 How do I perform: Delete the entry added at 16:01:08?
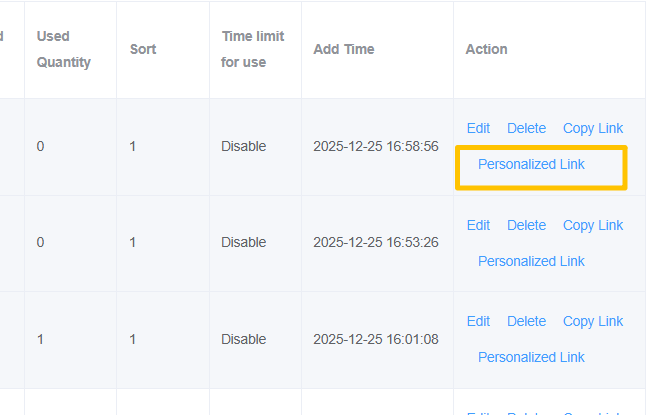pyautogui.click(x=526, y=321)
